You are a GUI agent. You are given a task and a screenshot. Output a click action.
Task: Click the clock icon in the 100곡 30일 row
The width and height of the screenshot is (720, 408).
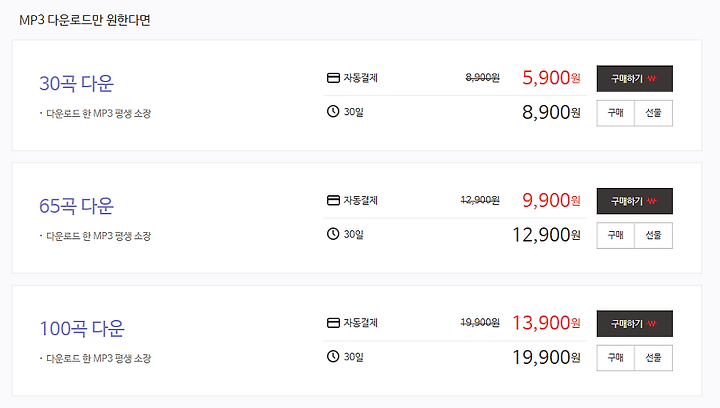pos(333,357)
